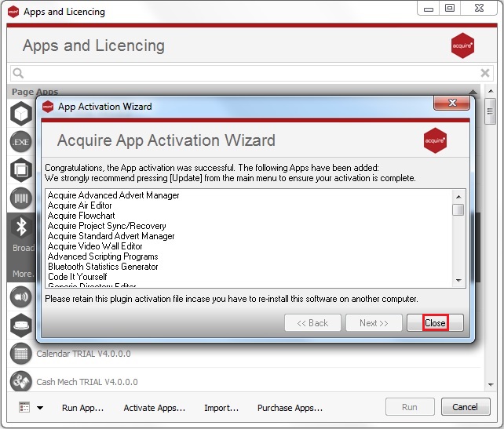Select Acquire Air Editor in list

pyautogui.click(x=80, y=205)
